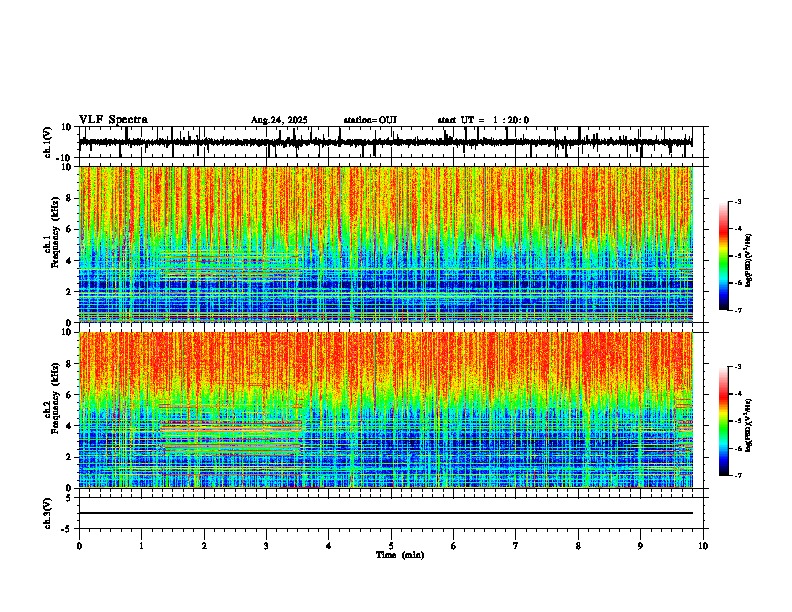This screenshot has width=792, height=612.
Task: Click the flat ch.3 voltage trace
Action: point(386,513)
